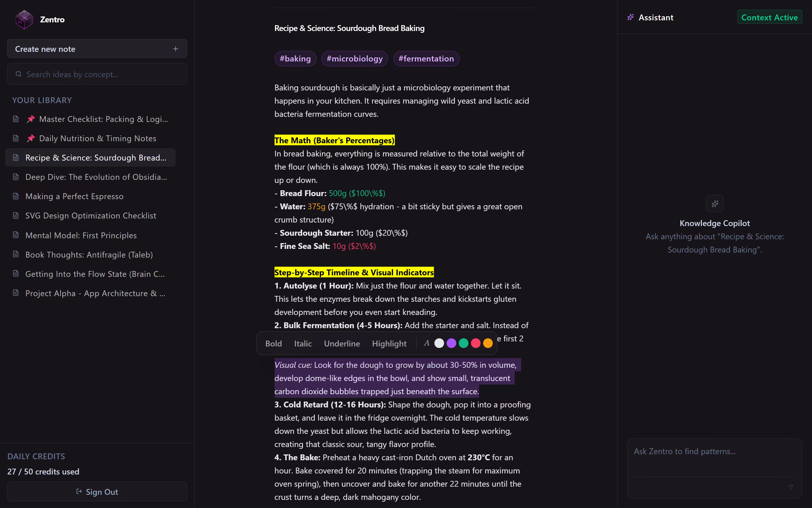Open Mental Model: First Principles note
Viewport: 812px width, 508px height.
pos(90,235)
